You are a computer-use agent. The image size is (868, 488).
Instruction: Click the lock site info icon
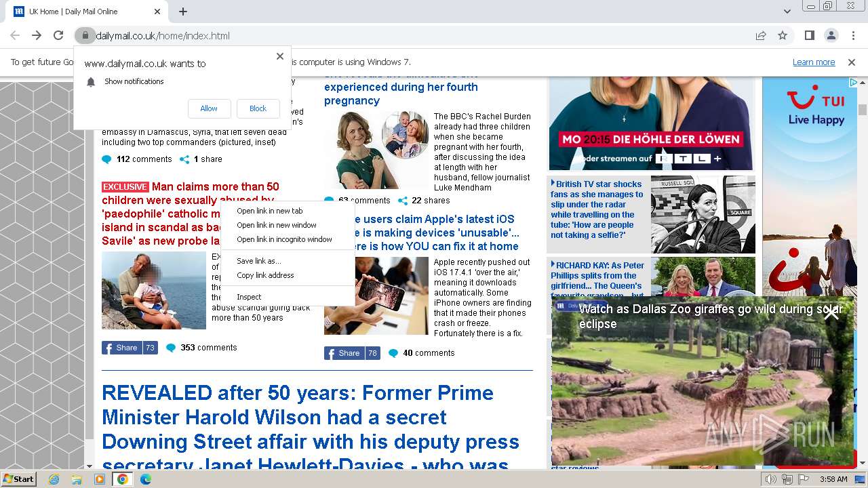[x=84, y=36]
